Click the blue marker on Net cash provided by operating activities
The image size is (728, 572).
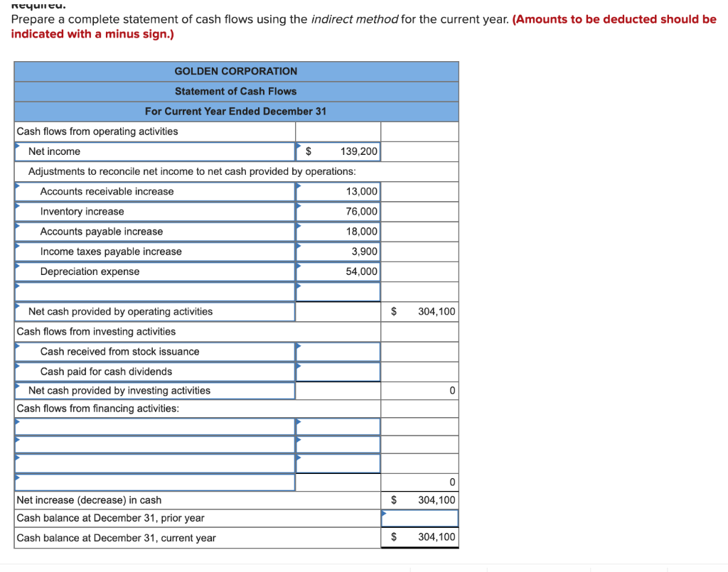click(18, 307)
